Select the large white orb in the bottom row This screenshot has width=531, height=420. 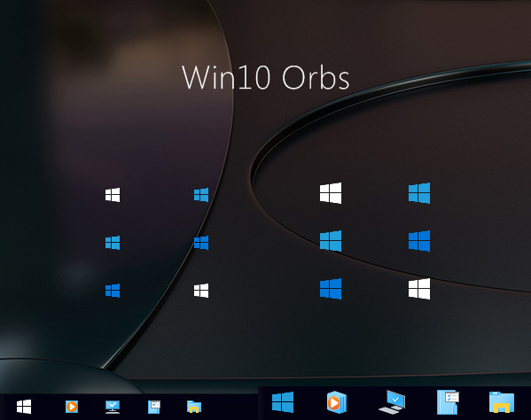[419, 289]
